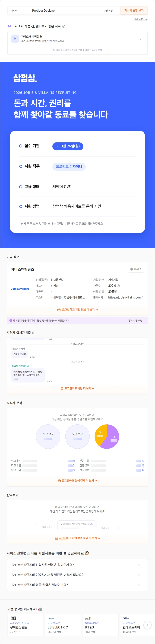The width and height of the screenshot is (155, 644).
Task: Click the 서울특별시 강남구 테헤란로 address
Action: click(68, 297)
